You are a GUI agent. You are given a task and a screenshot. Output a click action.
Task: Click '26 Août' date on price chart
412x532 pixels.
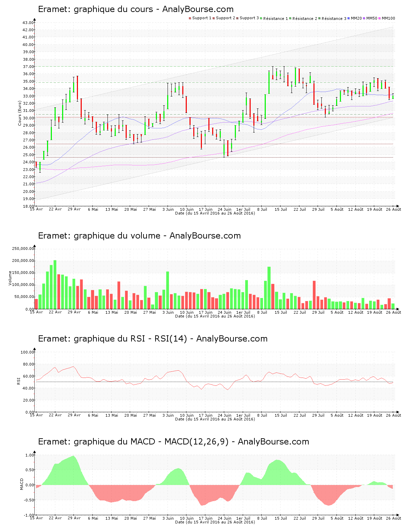click(x=394, y=209)
